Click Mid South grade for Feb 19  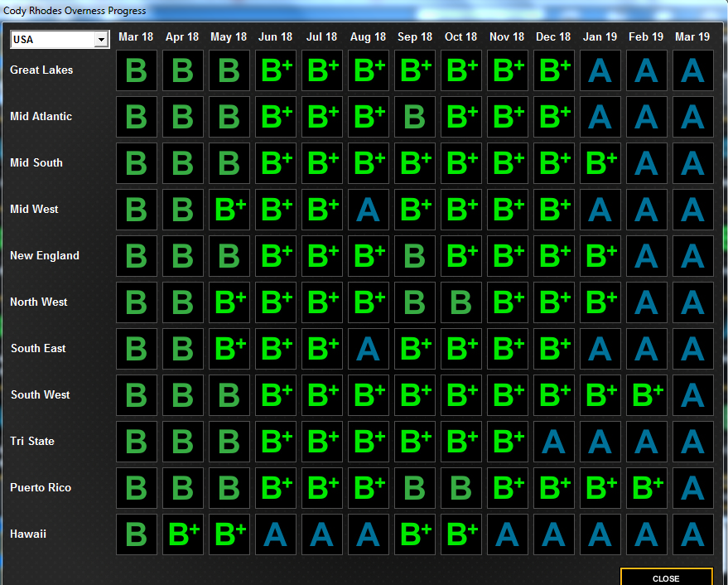pos(647,163)
